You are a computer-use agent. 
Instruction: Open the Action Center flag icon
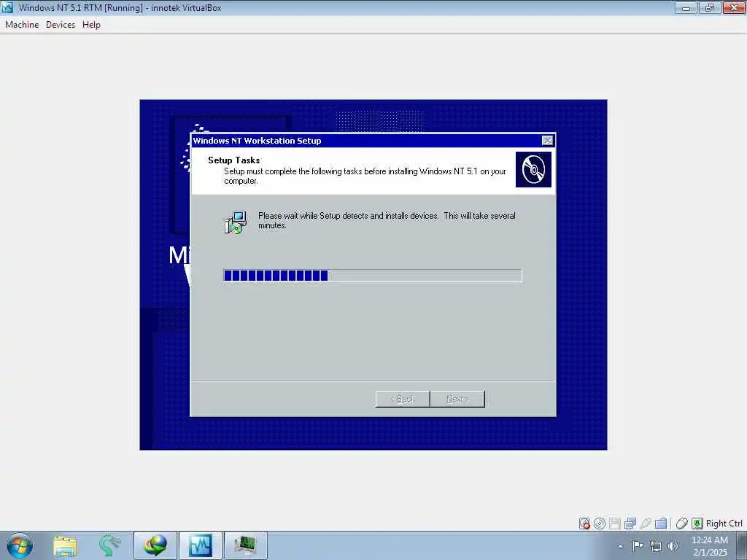pyautogui.click(x=638, y=545)
